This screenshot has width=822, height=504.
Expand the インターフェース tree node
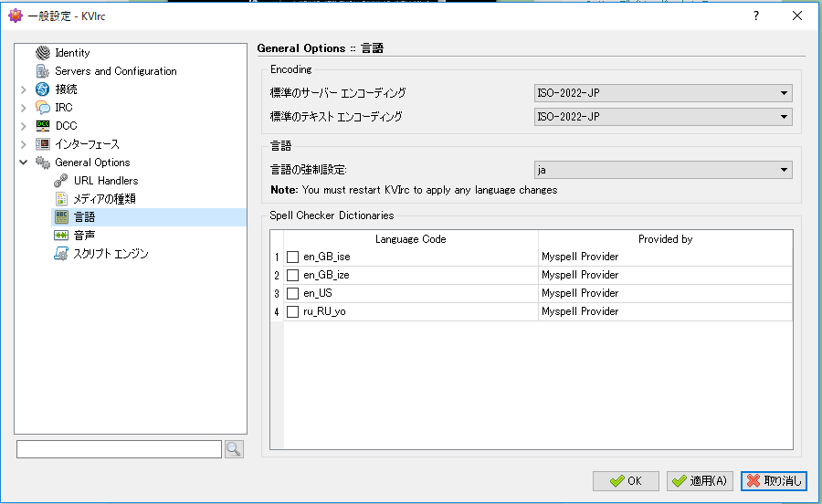pos(24,144)
